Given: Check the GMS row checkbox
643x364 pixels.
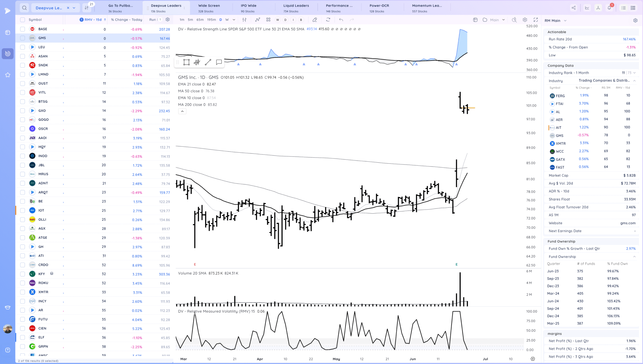Looking at the screenshot, I should tap(23, 38).
